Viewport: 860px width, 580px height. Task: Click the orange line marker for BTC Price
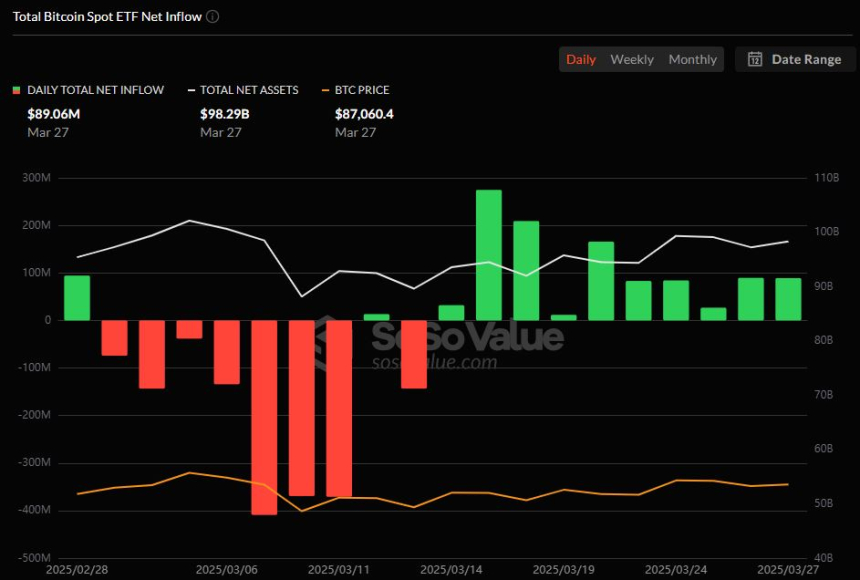[325, 90]
